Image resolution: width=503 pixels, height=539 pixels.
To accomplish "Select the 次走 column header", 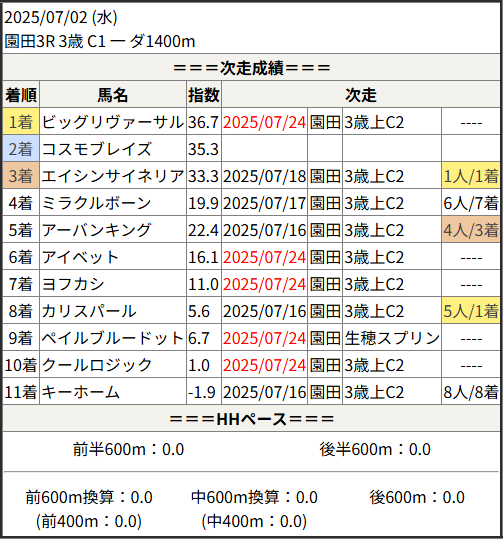I will (x=361, y=95).
